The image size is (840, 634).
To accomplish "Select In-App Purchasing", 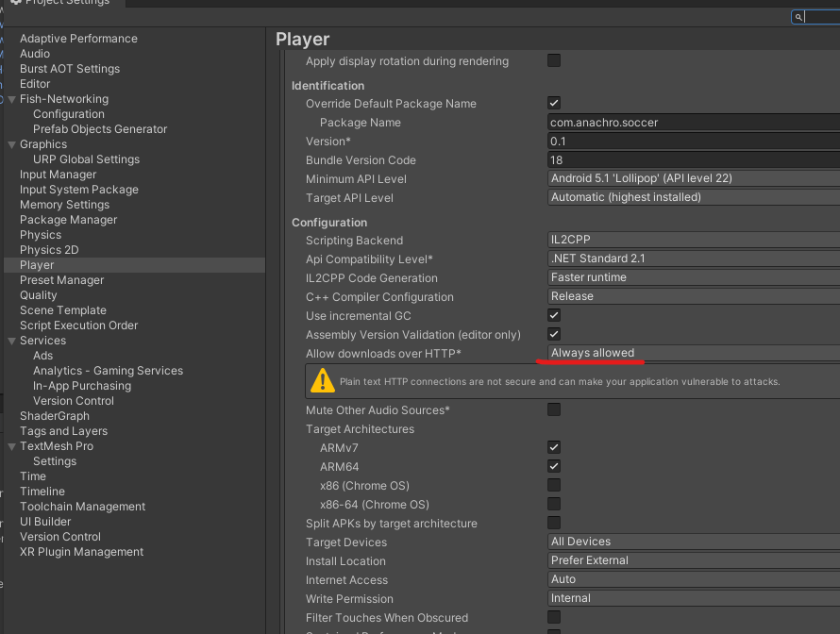I will [x=82, y=386].
